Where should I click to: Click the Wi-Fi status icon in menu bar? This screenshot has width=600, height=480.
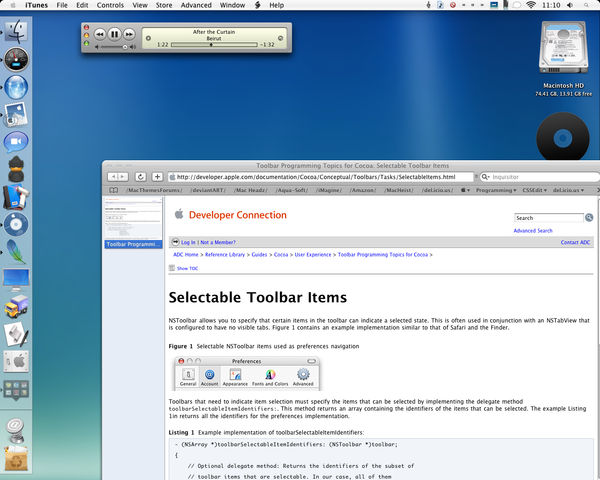(531, 5)
